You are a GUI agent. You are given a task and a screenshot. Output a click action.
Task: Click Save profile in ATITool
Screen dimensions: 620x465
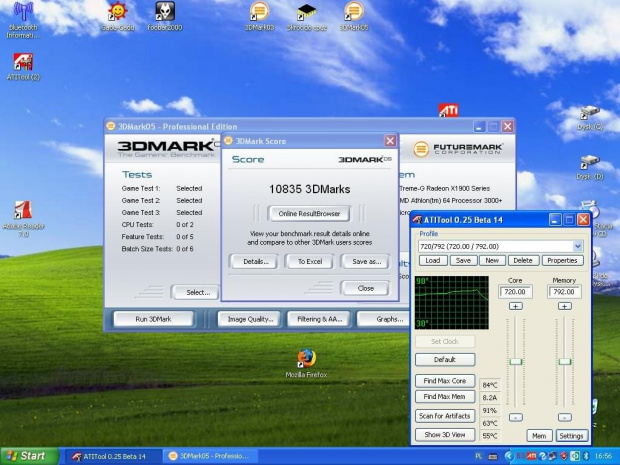(463, 261)
